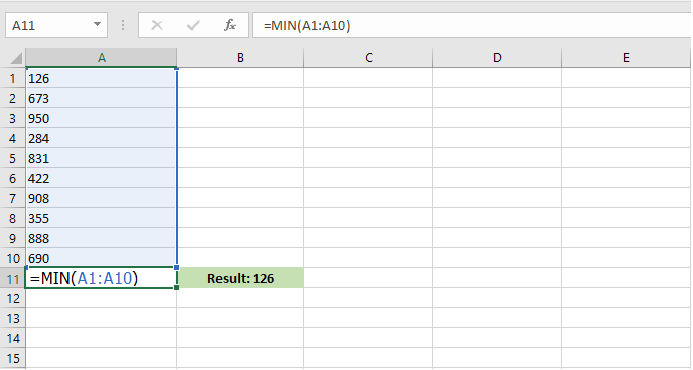Screen dimensions: 693x370
Task: Click the Name Box showing A11
Action: (x=57, y=26)
